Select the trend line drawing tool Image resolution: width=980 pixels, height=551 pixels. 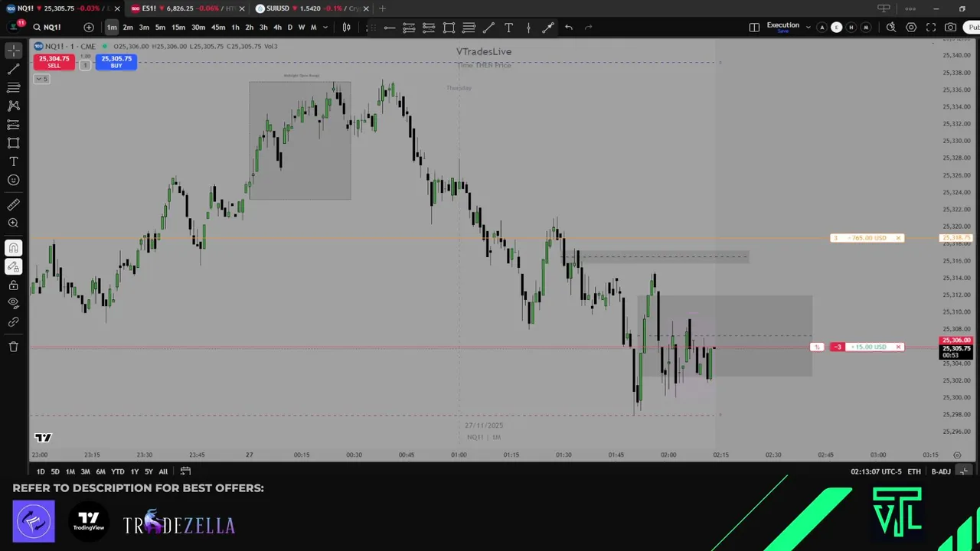13,69
